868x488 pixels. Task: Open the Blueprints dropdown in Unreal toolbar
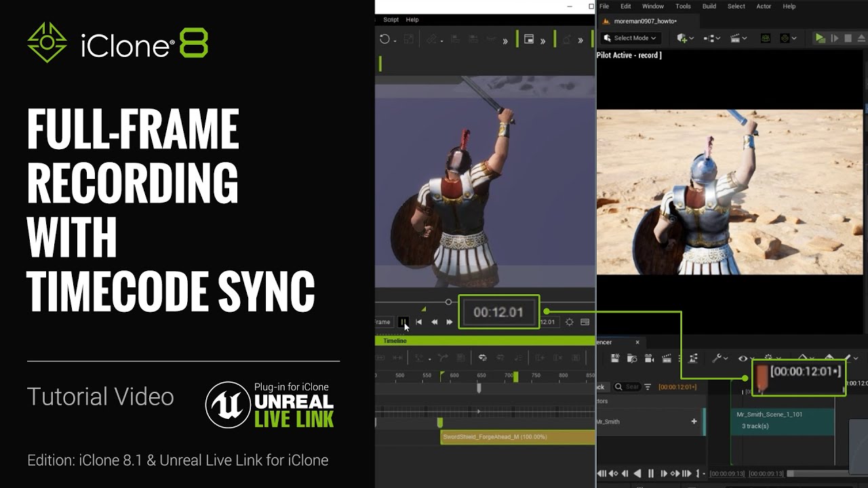pos(711,39)
